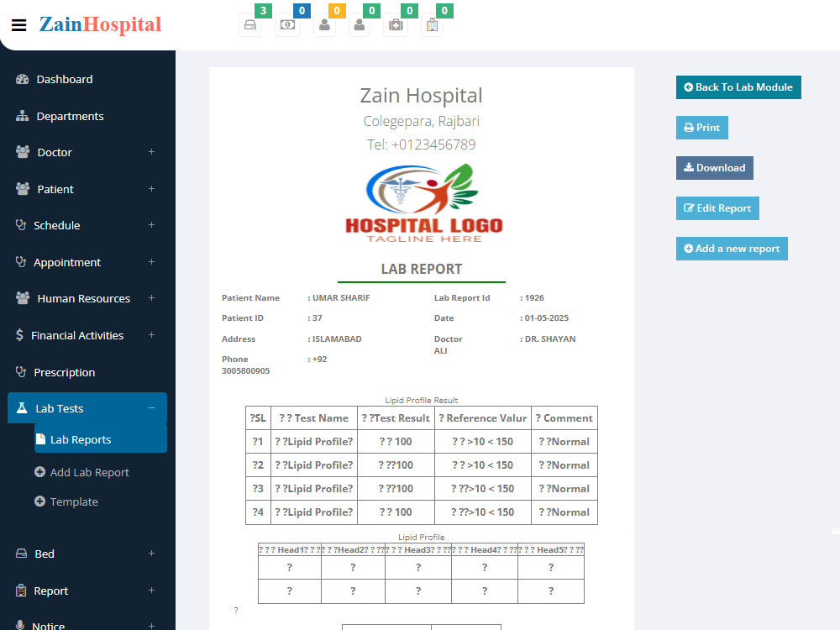Open the clipboard report icon in header
Screen dimensions: 840x630
coord(433,24)
